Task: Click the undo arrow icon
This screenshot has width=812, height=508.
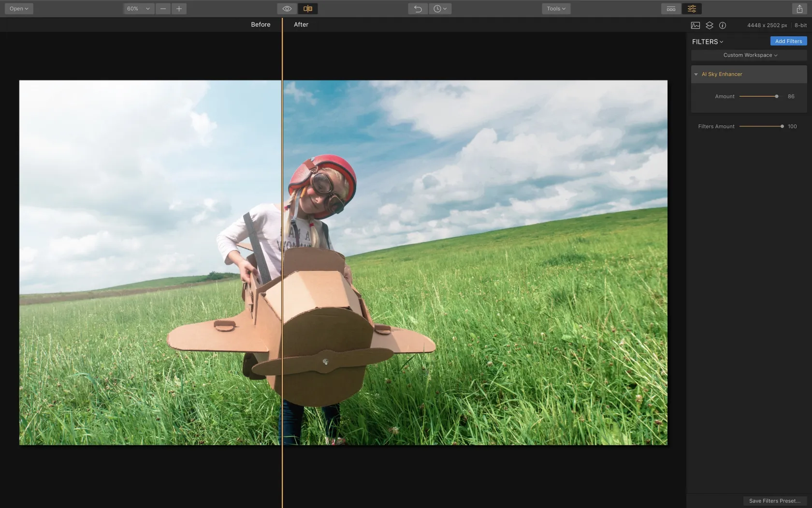Action: (x=418, y=9)
